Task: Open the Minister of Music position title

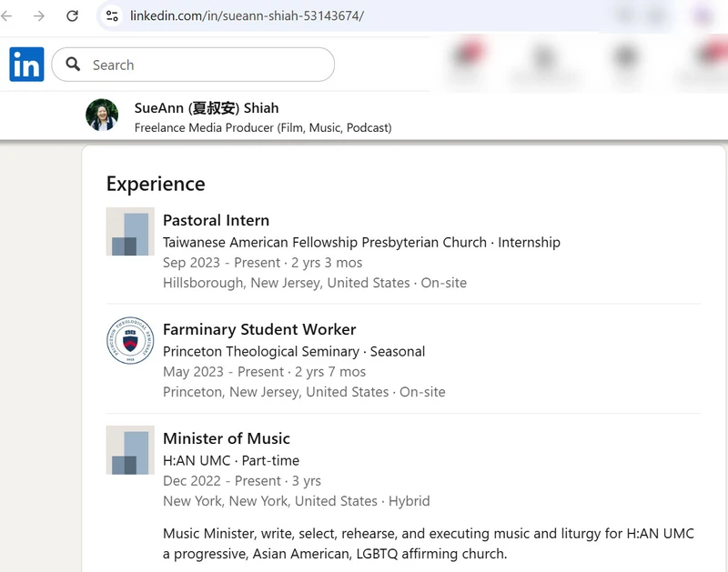Action: pos(226,438)
